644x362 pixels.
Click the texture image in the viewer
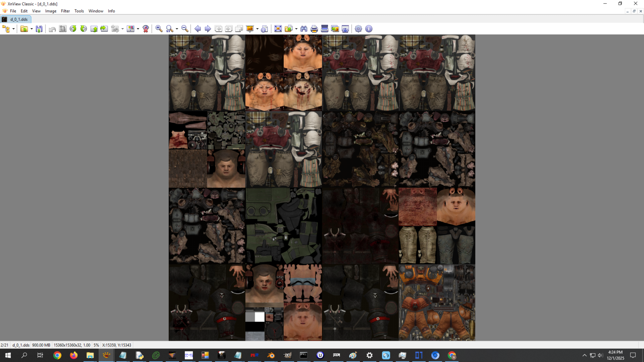322,187
